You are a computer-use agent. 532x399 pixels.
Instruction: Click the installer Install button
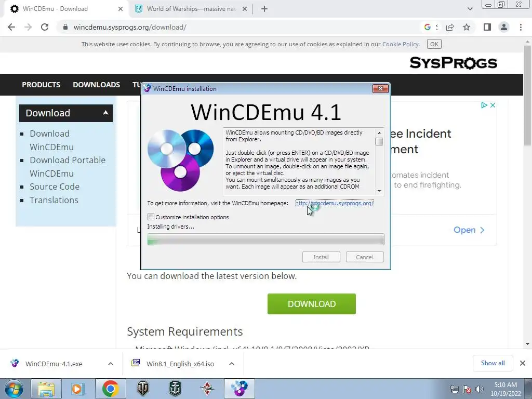point(321,257)
